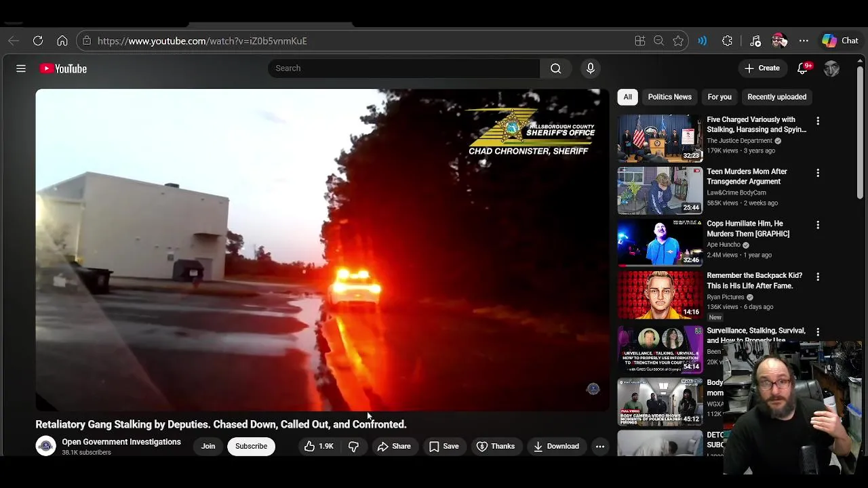The width and height of the screenshot is (868, 488).
Task: Reload the page in the browser
Action: [x=38, y=41]
